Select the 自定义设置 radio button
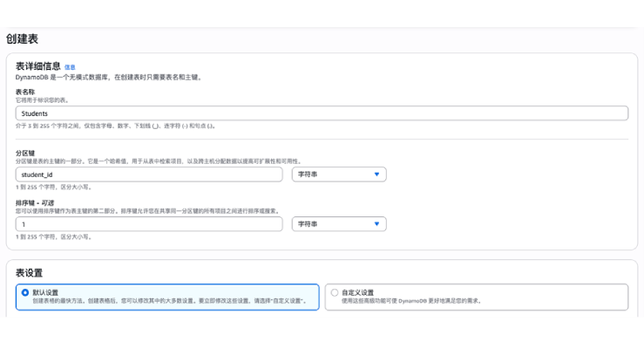The width and height of the screenshot is (644, 362). 335,292
